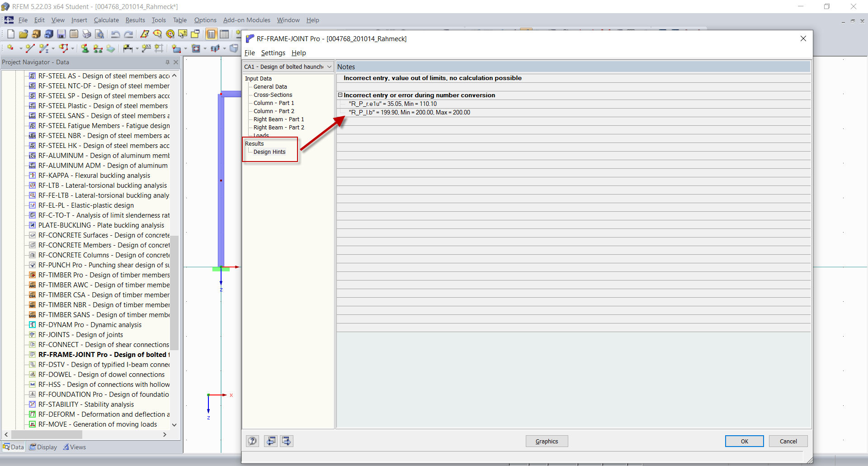Close the Project Navigator panel
Viewport: 868px width, 466px height.
point(176,62)
